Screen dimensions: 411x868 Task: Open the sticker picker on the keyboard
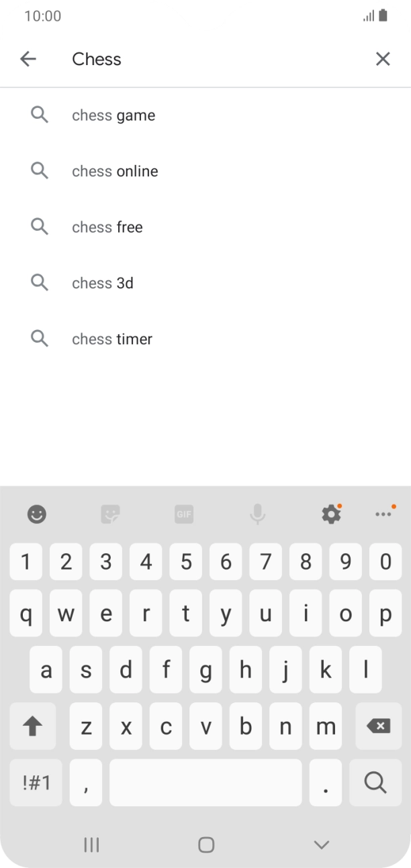click(110, 514)
